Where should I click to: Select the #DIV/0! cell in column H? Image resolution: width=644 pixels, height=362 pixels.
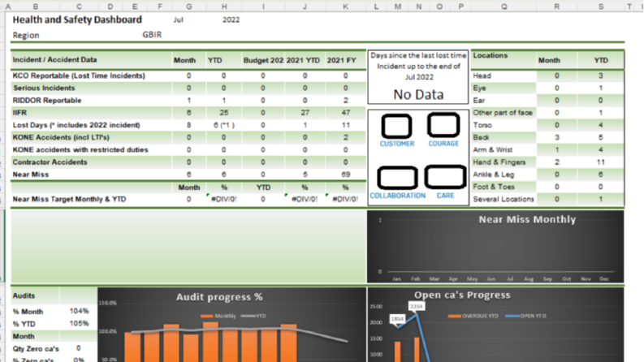click(x=224, y=199)
